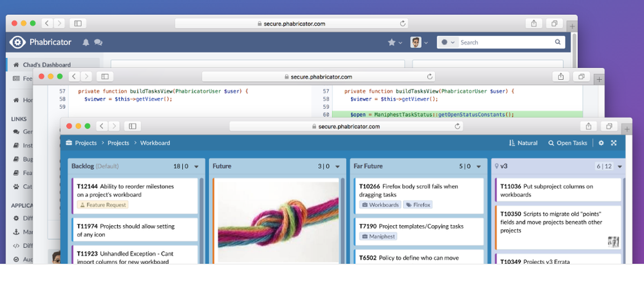Screen dimensions: 644x282
Task: Open task T10349 Projects v3 Errata
Action: (558, 259)
